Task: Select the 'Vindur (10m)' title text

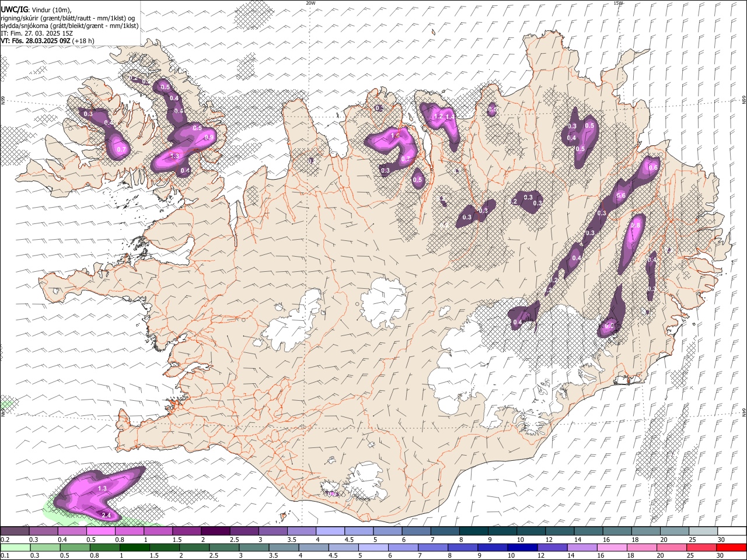Action: coord(50,9)
